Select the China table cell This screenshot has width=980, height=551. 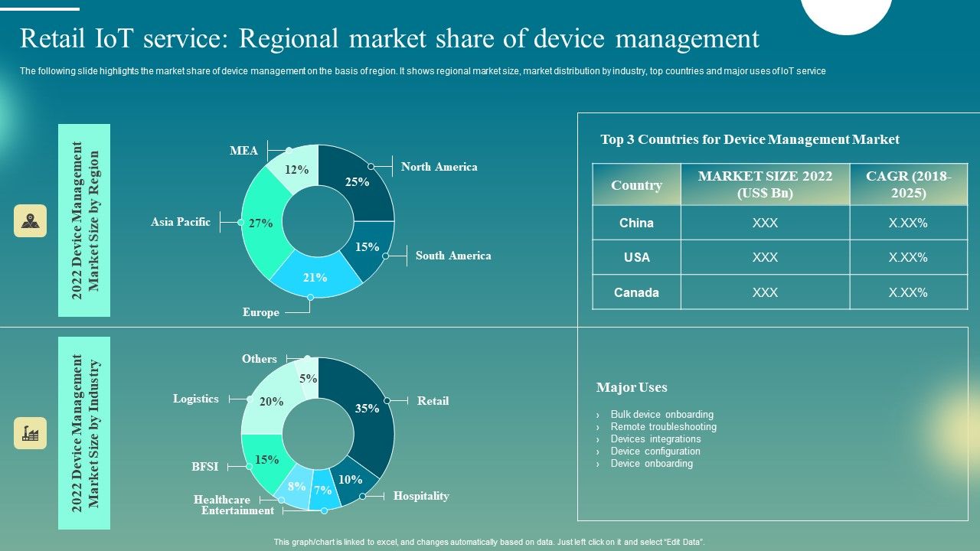point(636,223)
